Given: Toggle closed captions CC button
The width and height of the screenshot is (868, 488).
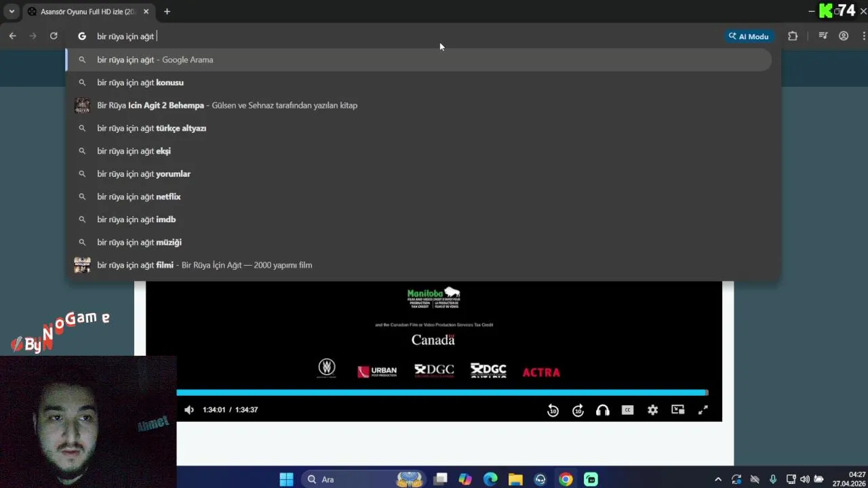Looking at the screenshot, I should click(x=627, y=410).
